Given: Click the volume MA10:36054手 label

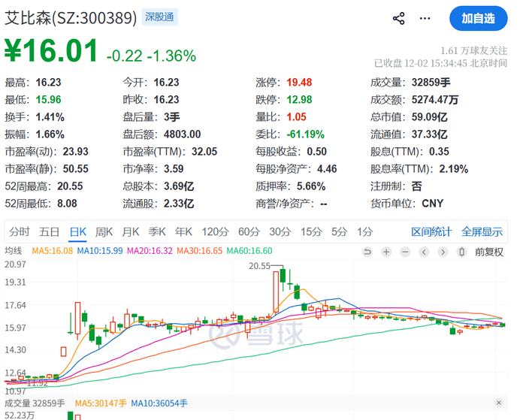Looking at the screenshot, I should 159,403.
